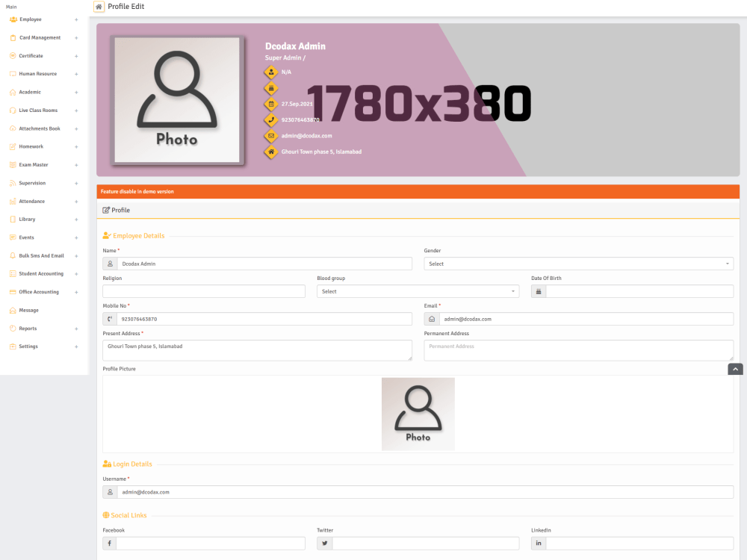Click the envelope icon beside Email field
Viewport: 747px width, 560px height.
[432, 319]
